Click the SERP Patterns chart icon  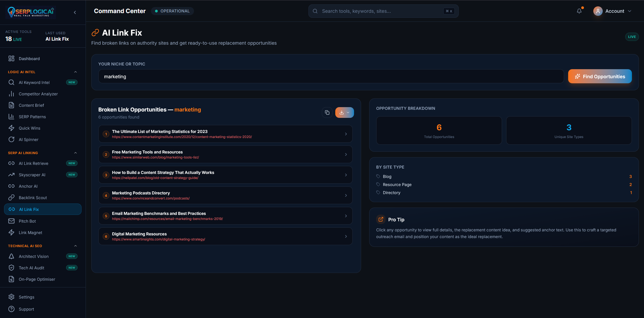coord(11,117)
